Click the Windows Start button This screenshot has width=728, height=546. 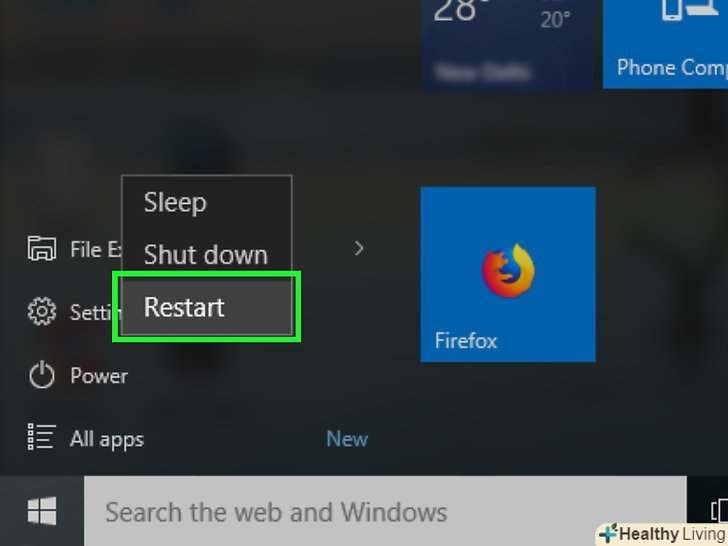coord(41,512)
